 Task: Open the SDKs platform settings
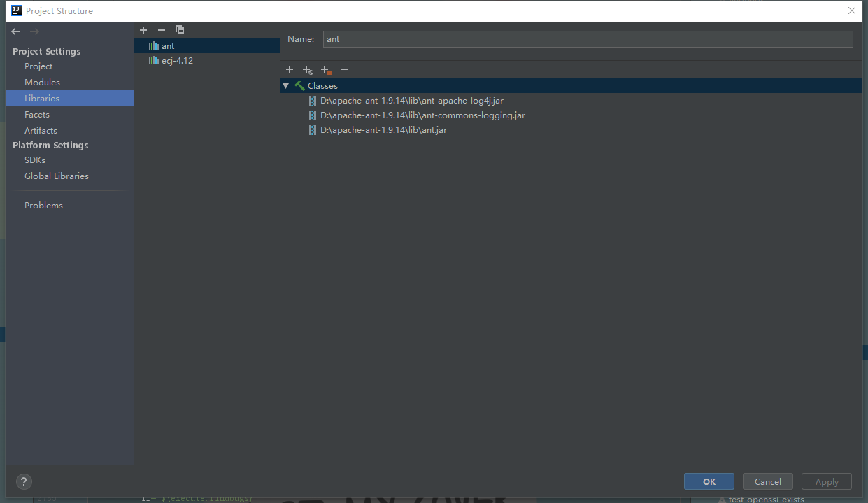(35, 160)
